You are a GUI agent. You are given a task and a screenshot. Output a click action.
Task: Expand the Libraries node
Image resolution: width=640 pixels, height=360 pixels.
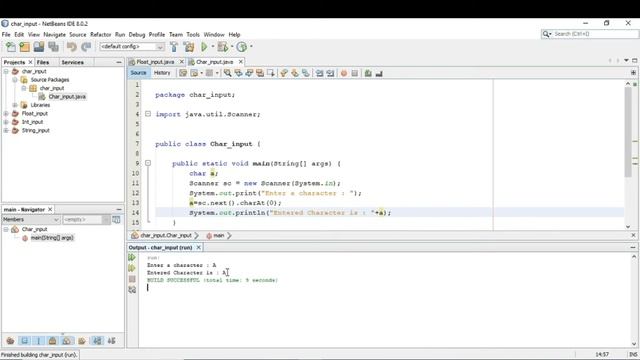point(15,105)
